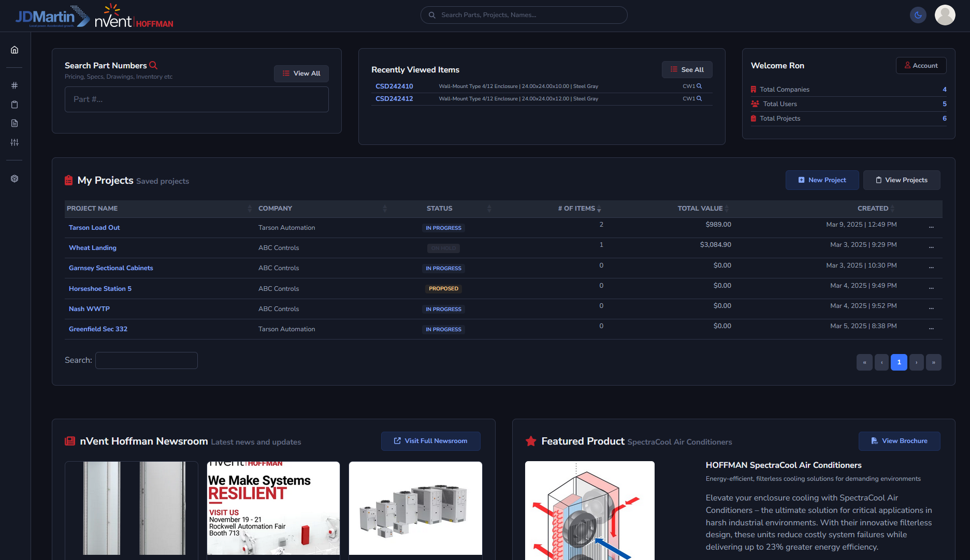This screenshot has width=970, height=560.
Task: Click magnifier icon next to CSD242410 row
Action: [x=699, y=86]
